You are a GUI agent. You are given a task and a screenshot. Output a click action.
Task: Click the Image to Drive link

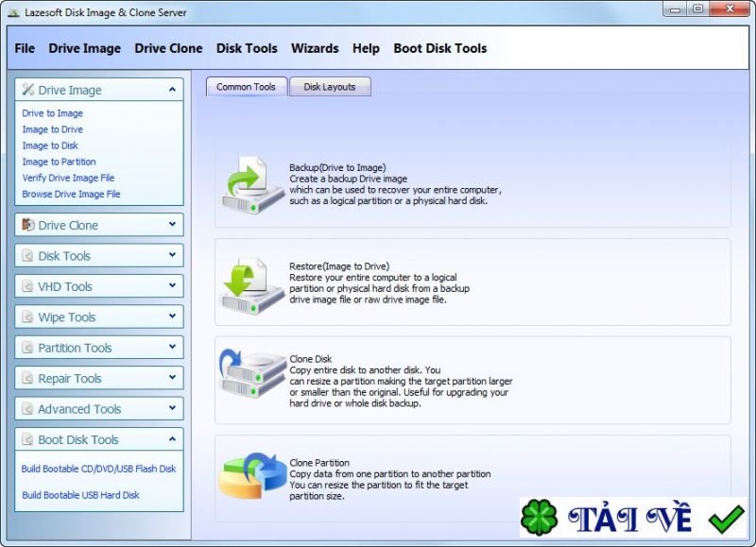[53, 129]
